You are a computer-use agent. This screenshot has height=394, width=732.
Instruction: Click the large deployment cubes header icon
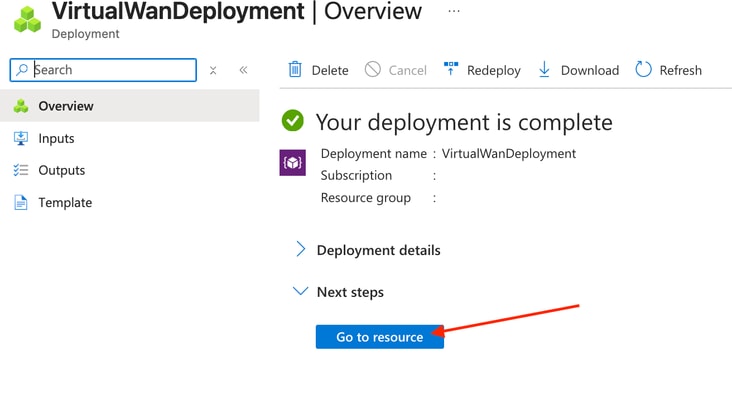(x=27, y=20)
